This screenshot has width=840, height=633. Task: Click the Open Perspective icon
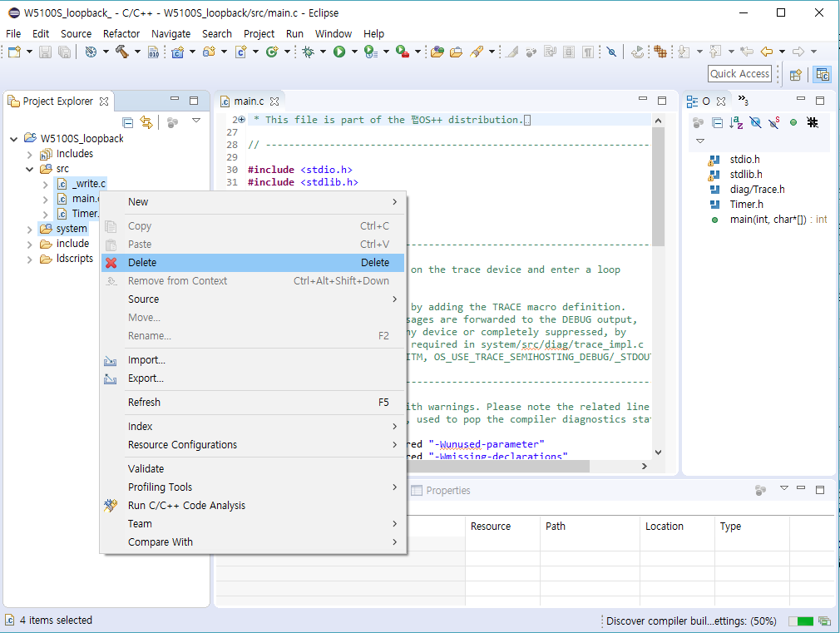(x=796, y=75)
